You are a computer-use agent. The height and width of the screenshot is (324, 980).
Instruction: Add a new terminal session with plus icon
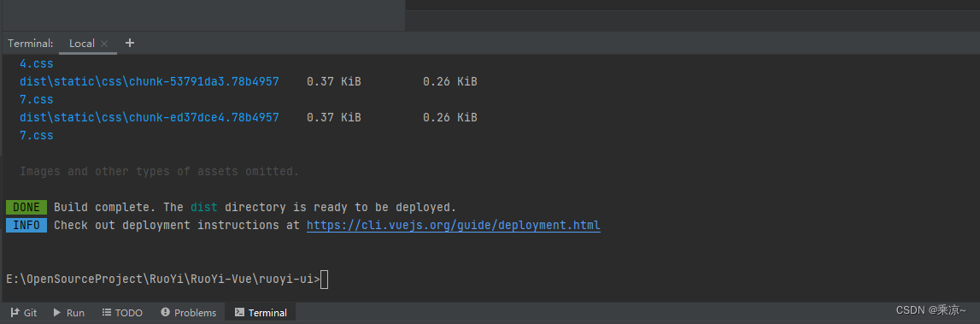(x=129, y=43)
